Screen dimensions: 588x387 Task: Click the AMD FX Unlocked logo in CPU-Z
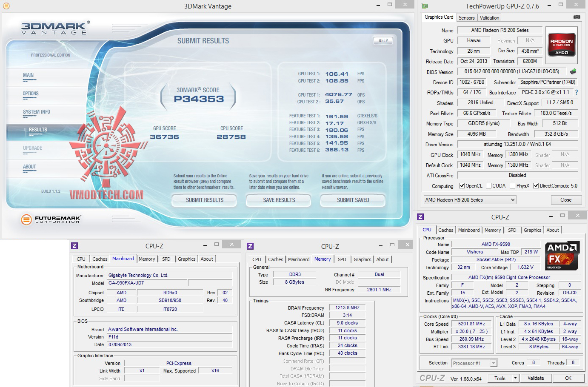(x=562, y=256)
